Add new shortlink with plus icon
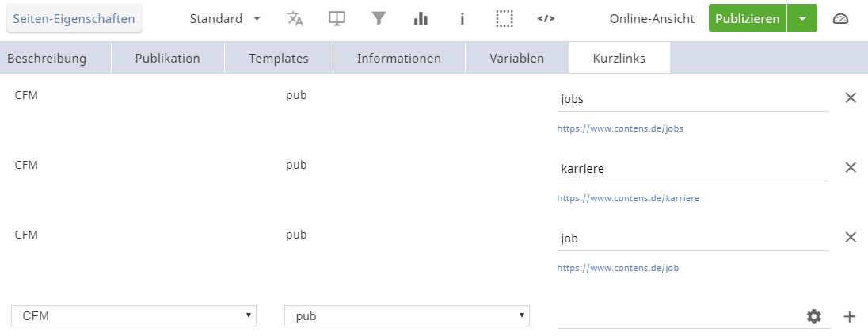 pyautogui.click(x=850, y=317)
